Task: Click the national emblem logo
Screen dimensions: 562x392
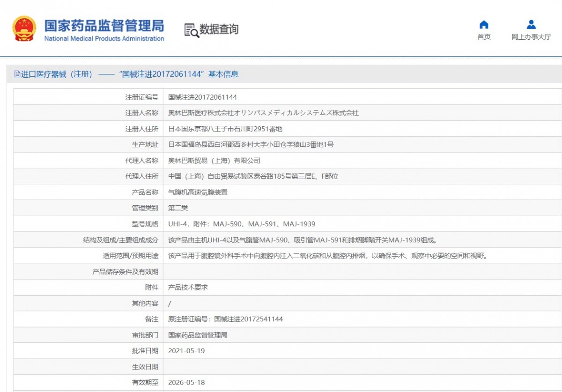Action: tap(24, 29)
